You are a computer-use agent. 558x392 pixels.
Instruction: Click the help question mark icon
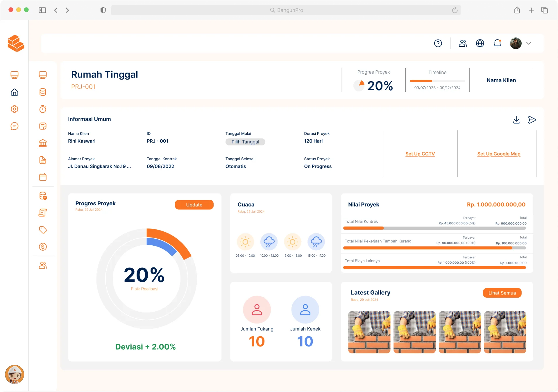click(x=438, y=43)
